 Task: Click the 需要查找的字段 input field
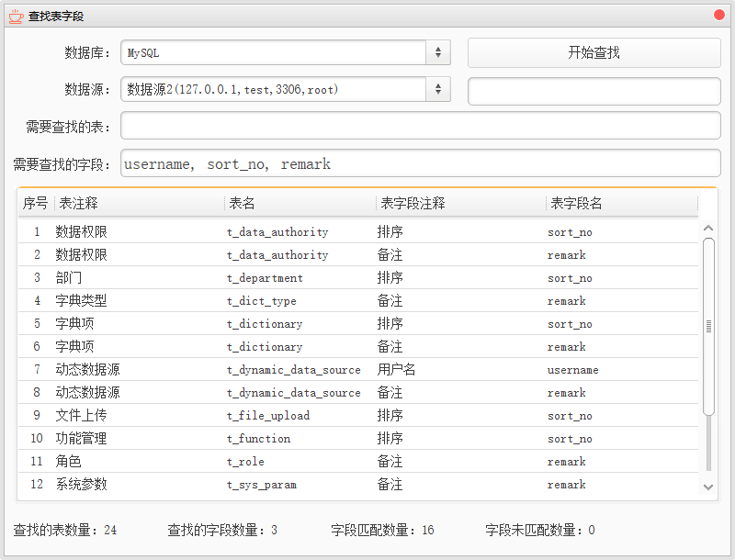(x=421, y=162)
